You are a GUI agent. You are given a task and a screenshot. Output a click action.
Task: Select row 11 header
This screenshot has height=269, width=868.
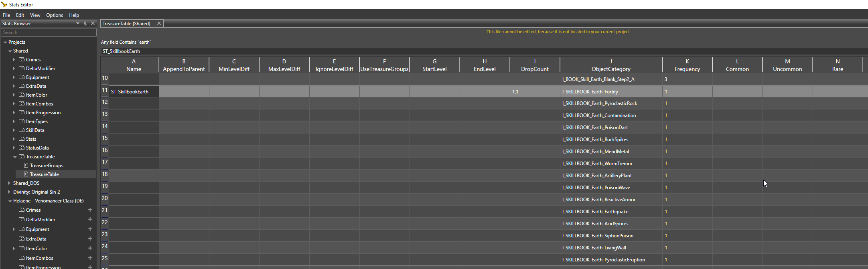105,91
